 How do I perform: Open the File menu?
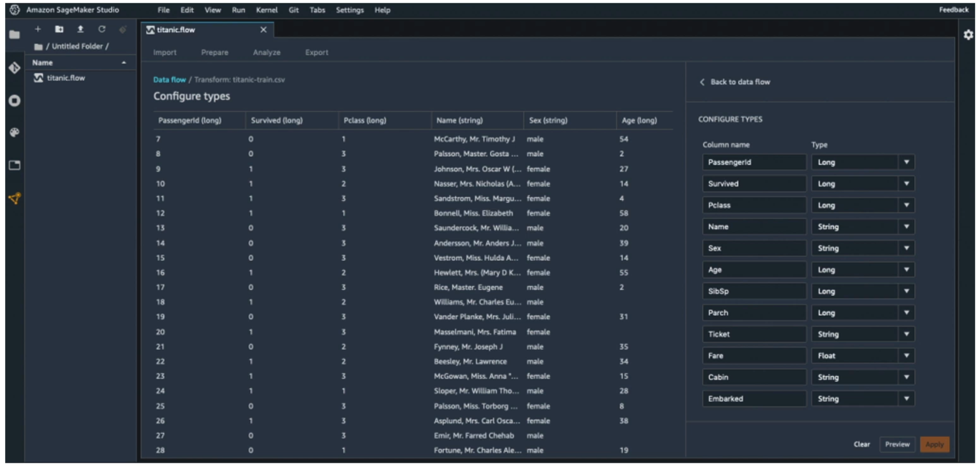164,10
